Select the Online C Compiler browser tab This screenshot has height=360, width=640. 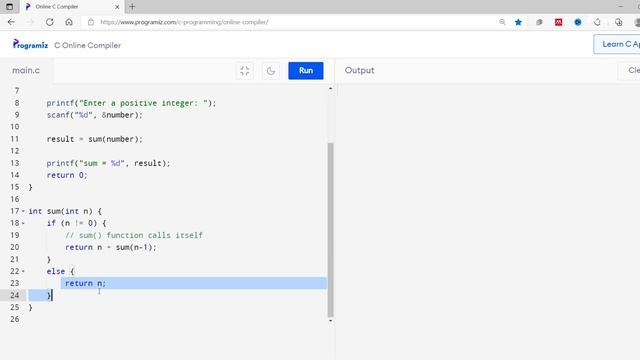71,7
